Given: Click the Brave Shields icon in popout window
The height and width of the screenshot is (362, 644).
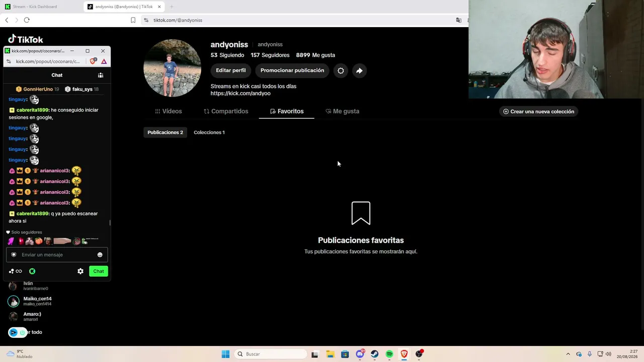Looking at the screenshot, I should (x=93, y=61).
